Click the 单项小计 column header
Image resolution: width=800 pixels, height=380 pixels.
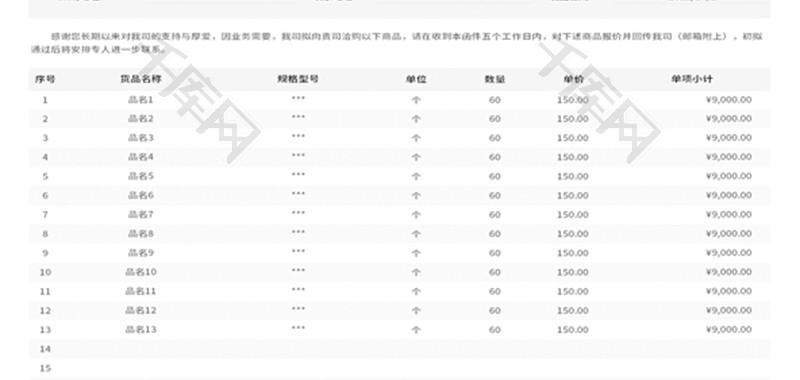click(x=692, y=79)
